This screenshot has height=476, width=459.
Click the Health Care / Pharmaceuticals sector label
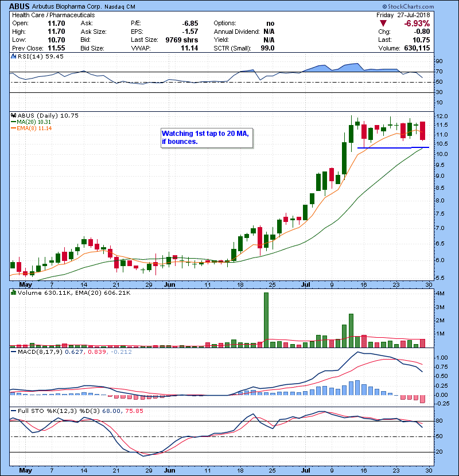click(53, 15)
